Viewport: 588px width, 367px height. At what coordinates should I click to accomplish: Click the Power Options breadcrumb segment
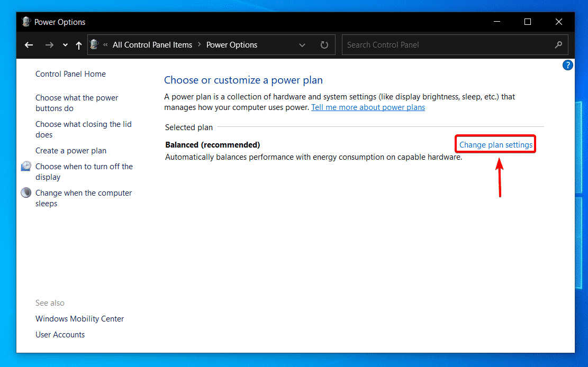tap(232, 45)
